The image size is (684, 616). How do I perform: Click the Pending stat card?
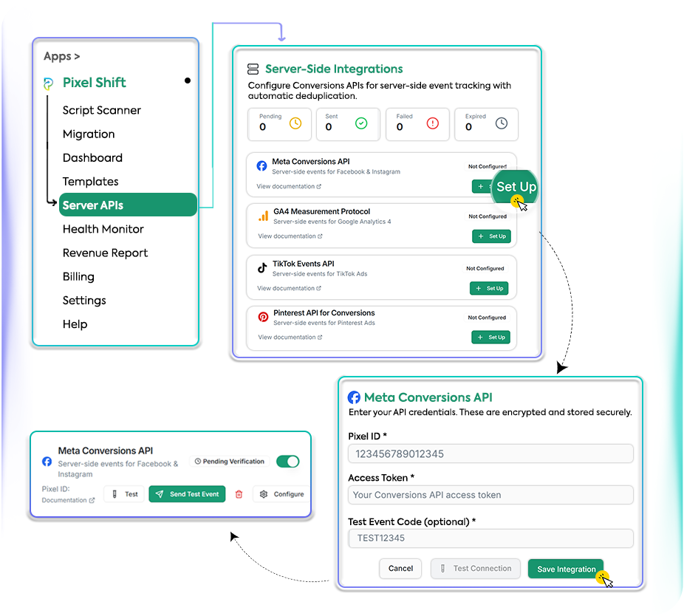[x=280, y=124]
